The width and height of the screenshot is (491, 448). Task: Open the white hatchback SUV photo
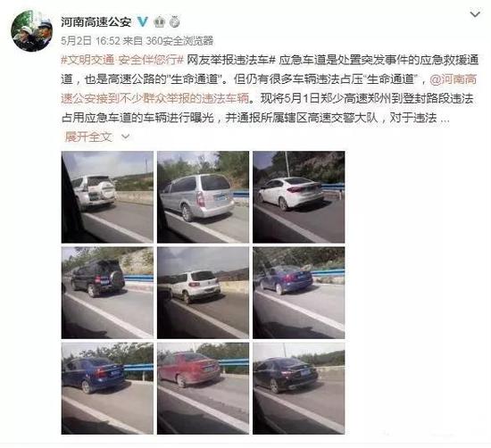[x=204, y=293]
